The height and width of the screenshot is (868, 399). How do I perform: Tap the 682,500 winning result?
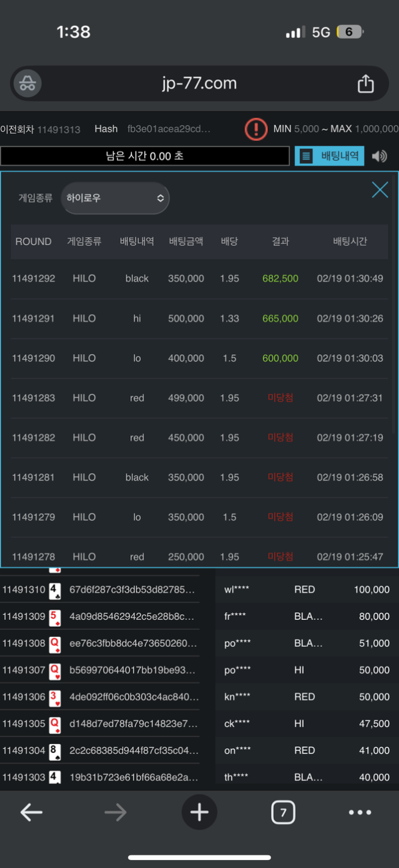280,278
